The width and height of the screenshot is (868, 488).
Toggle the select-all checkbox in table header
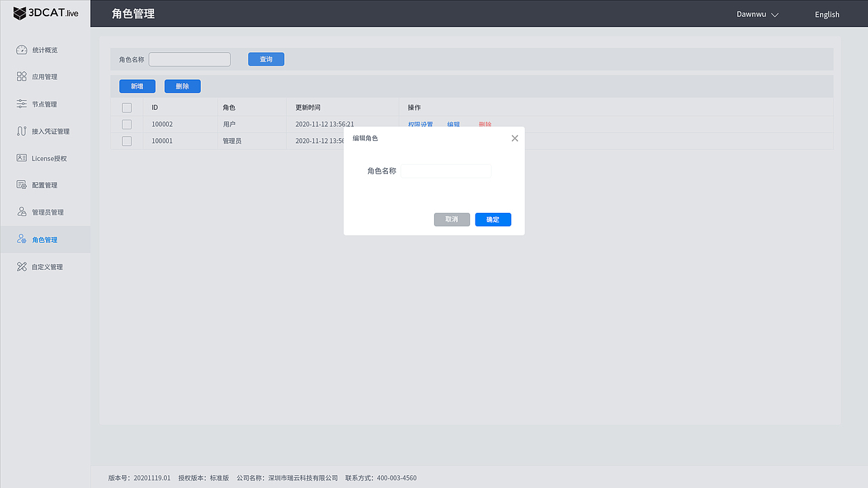tap(126, 107)
